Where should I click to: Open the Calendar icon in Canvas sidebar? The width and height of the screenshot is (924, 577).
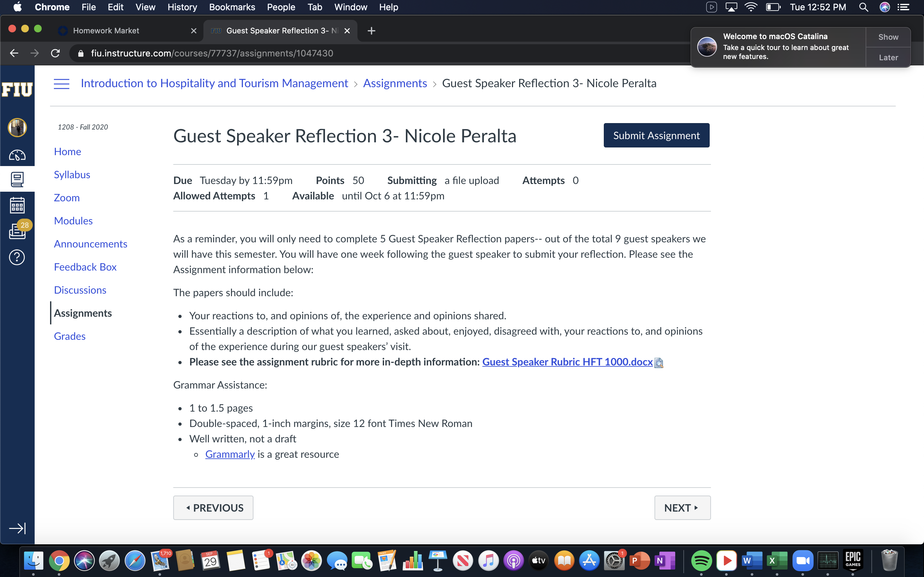pyautogui.click(x=17, y=205)
